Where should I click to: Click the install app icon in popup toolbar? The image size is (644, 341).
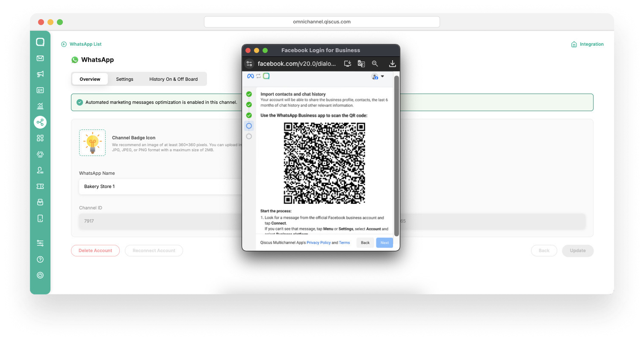click(x=348, y=64)
